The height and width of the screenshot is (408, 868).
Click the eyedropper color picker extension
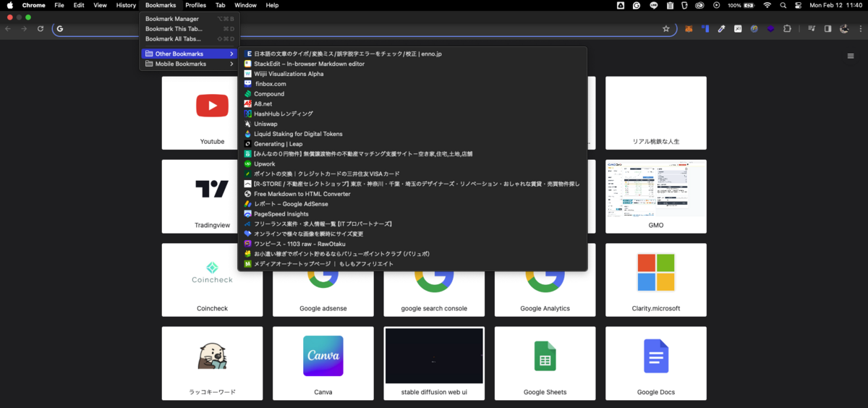[x=721, y=29]
